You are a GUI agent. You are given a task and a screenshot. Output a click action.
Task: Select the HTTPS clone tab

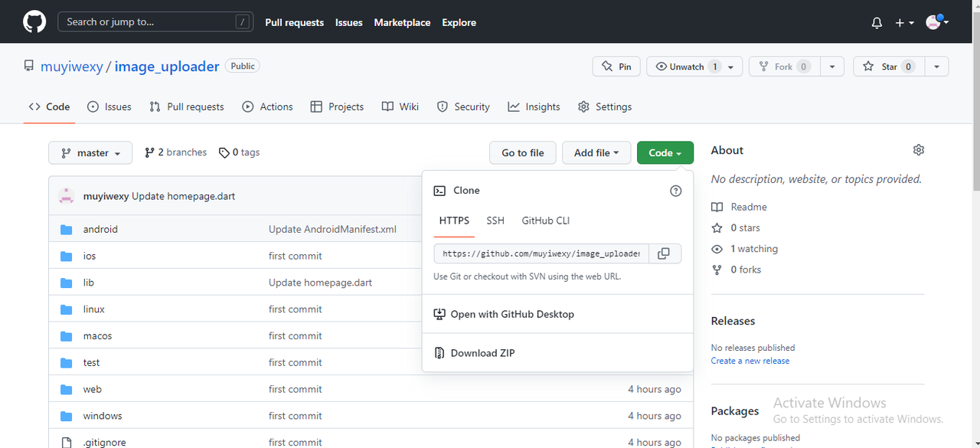point(454,221)
